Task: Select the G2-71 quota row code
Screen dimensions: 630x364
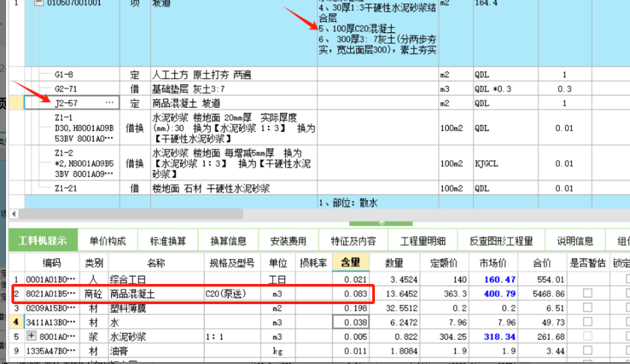Action: 66,89
